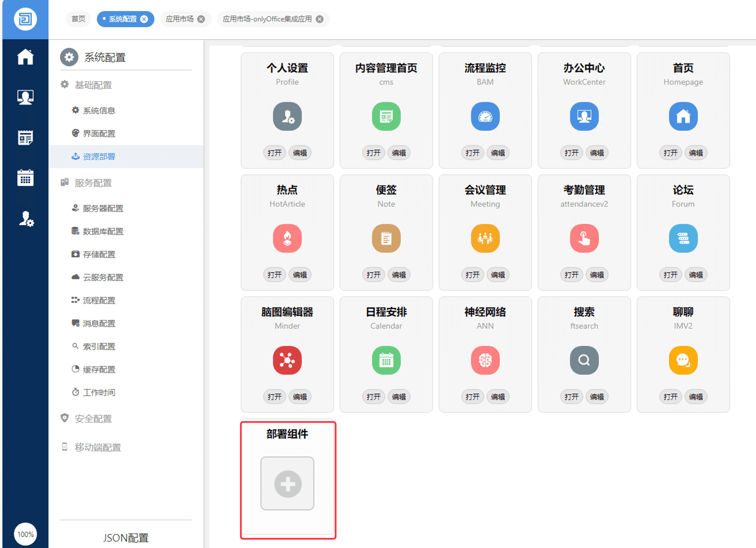The width and height of the screenshot is (756, 548).
Task: Switch to 应用市场-onlyOffice集成应用 tab
Action: 267,19
